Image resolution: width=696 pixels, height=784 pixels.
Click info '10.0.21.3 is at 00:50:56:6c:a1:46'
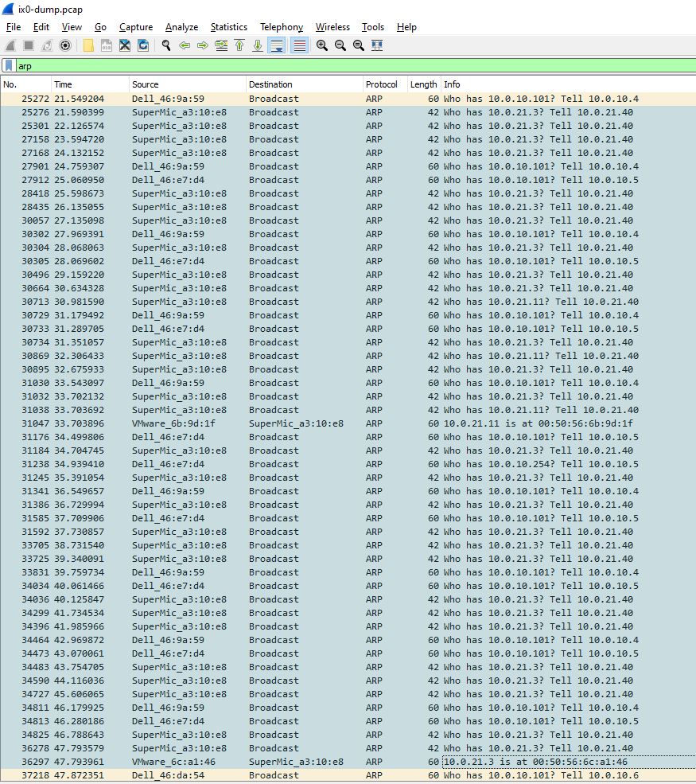click(x=535, y=762)
